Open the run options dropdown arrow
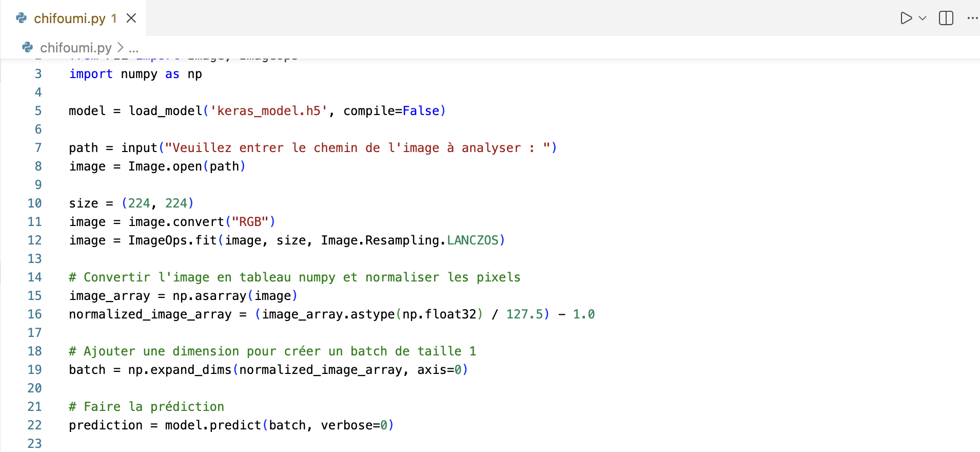The width and height of the screenshot is (980, 452). coord(923,18)
